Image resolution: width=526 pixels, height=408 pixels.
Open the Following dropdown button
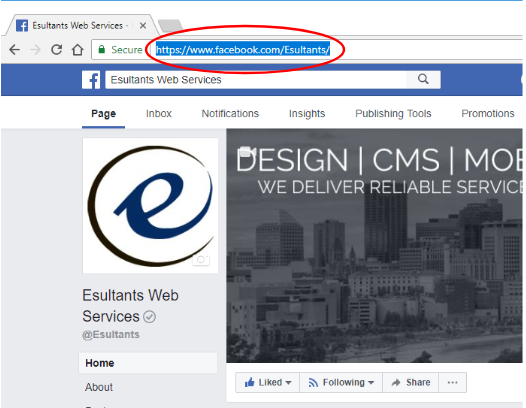(341, 382)
